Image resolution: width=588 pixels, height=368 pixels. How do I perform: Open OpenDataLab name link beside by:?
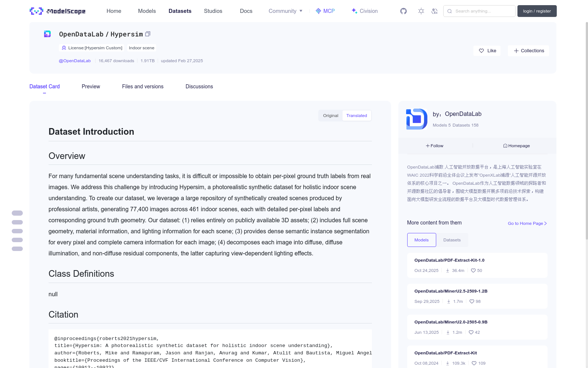click(x=463, y=114)
